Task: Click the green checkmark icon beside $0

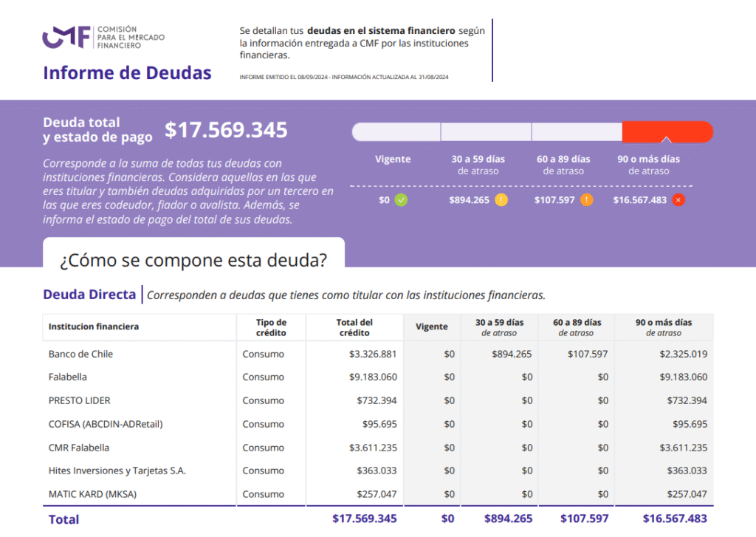Action: click(401, 199)
